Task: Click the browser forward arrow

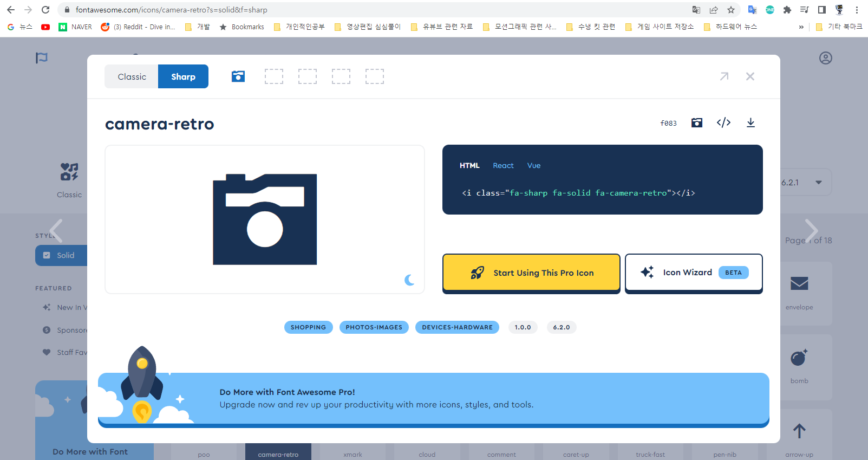Action: tap(28, 10)
